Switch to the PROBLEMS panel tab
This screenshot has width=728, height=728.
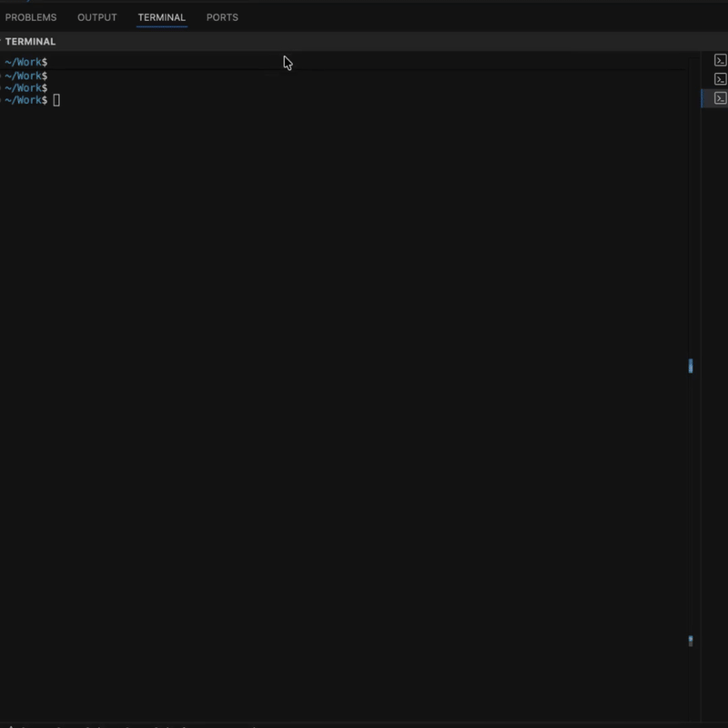31,17
